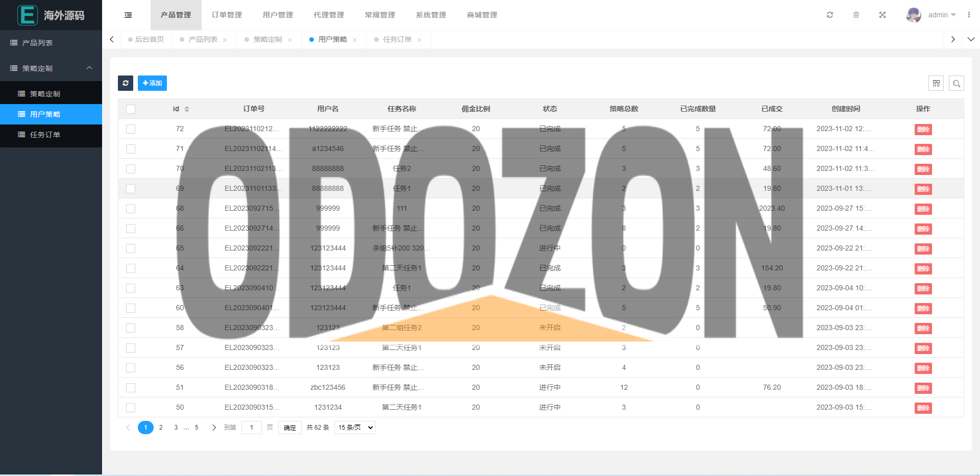Check the row with id 58
Image resolution: width=980 pixels, height=476 pixels.
(x=131, y=328)
